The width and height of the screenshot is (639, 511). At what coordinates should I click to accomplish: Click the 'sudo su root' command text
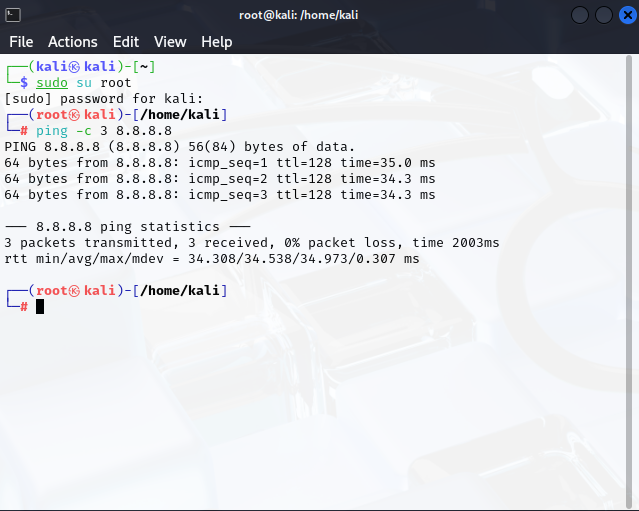[x=84, y=83]
